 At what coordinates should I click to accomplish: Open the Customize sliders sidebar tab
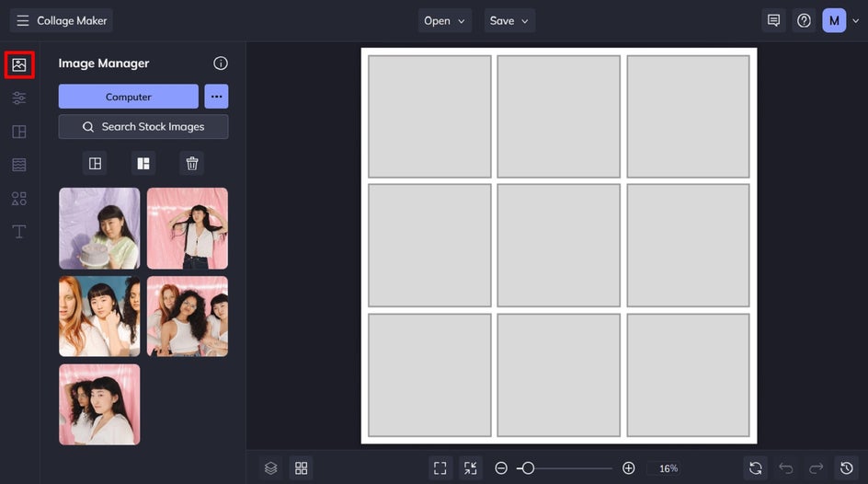(x=19, y=98)
